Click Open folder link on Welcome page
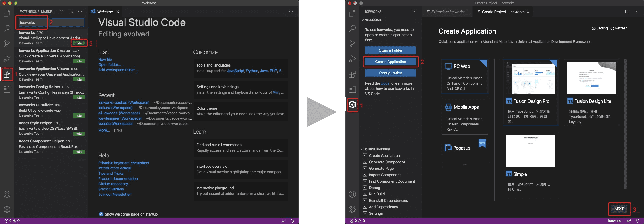Image resolution: width=644 pixels, height=224 pixels. [109, 64]
